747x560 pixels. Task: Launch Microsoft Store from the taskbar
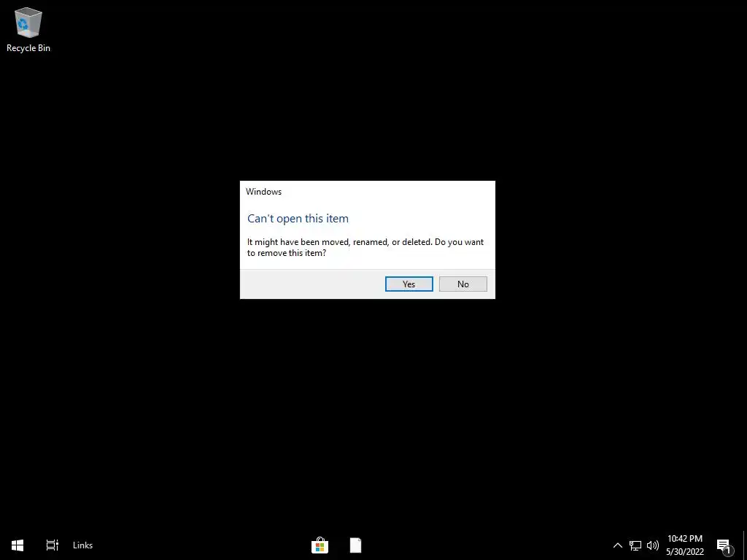click(x=320, y=545)
